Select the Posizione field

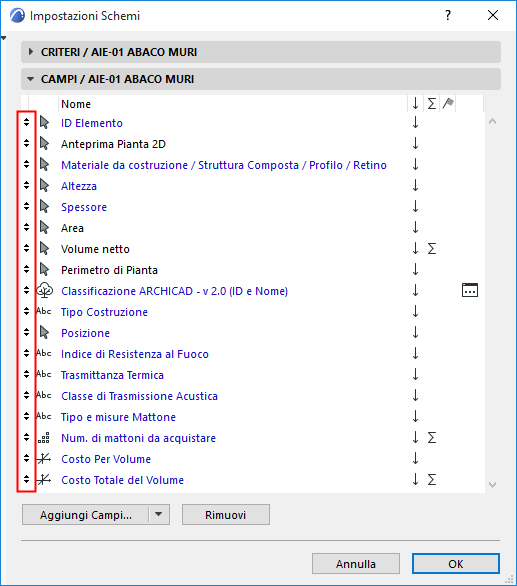pos(86,333)
